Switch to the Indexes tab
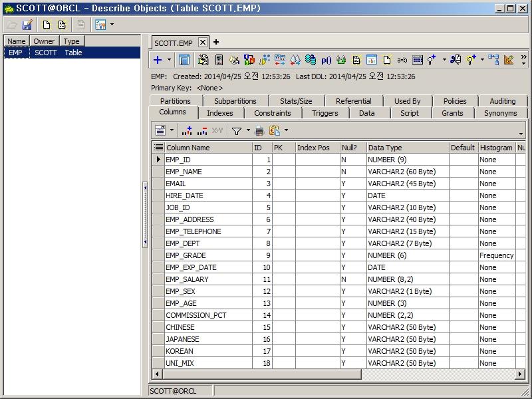The height and width of the screenshot is (399, 532). tap(219, 113)
